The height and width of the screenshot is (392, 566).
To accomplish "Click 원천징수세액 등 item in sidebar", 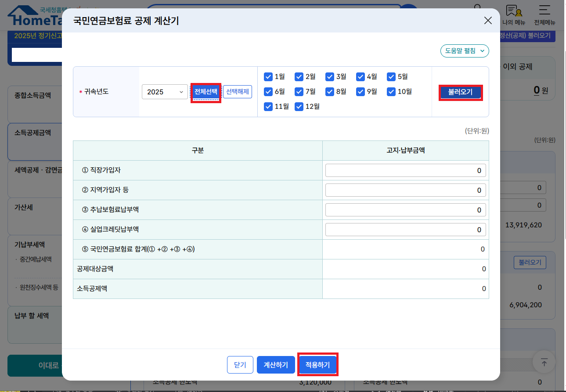I will pyautogui.click(x=38, y=288).
